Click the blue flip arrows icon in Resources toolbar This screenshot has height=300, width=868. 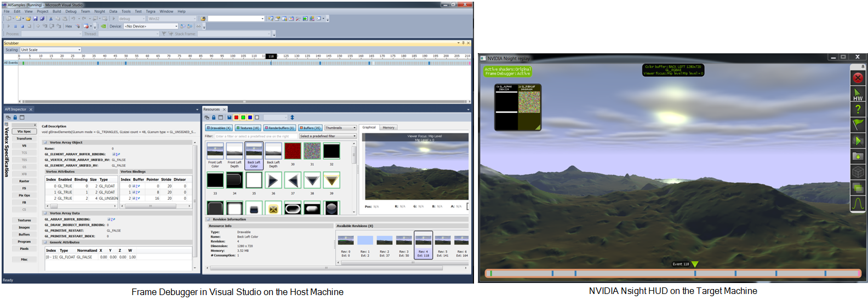pyautogui.click(x=292, y=117)
